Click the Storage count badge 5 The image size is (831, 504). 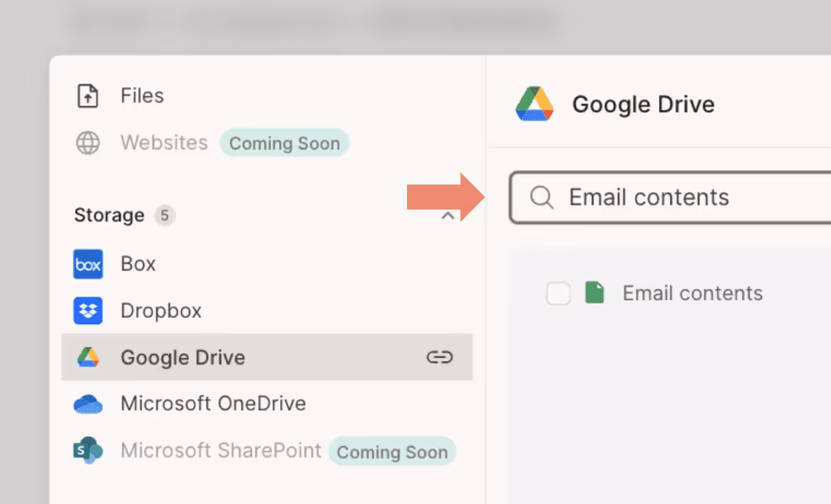[x=165, y=216]
